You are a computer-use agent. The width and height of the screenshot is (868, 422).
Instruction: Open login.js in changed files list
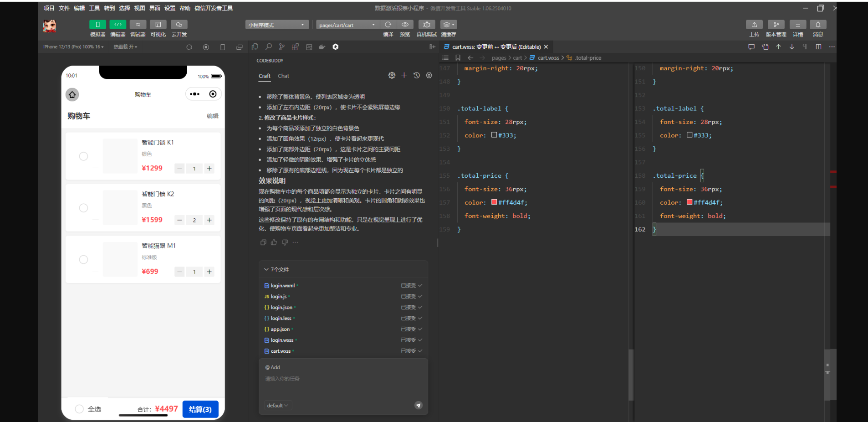[279, 296]
